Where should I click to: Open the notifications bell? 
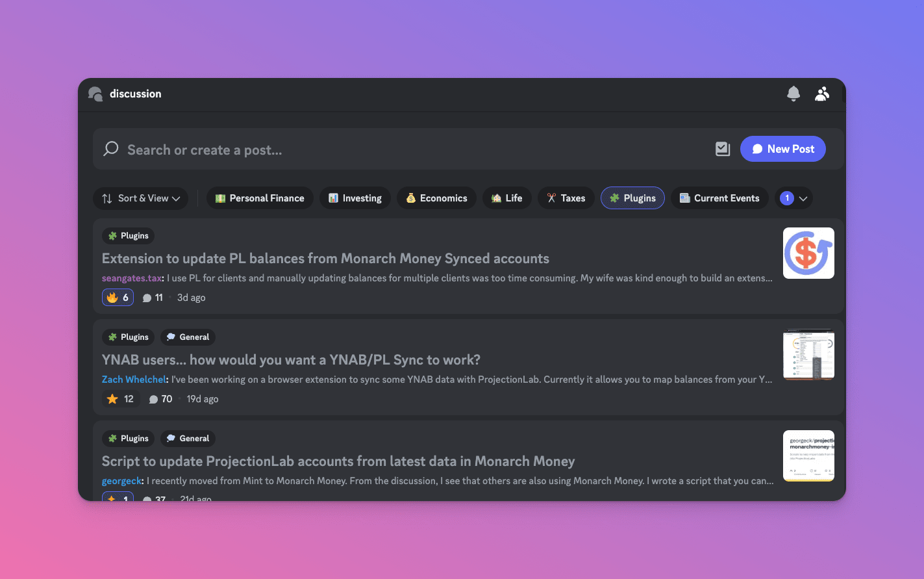click(x=793, y=94)
